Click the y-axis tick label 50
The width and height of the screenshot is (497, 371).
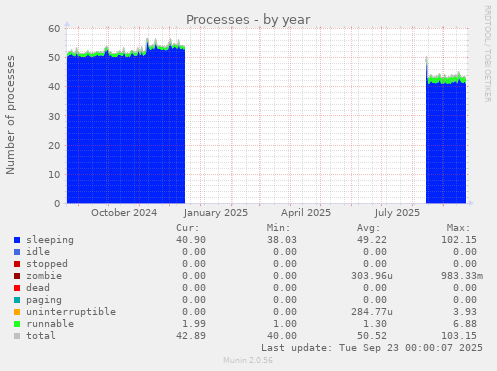[x=54, y=58]
